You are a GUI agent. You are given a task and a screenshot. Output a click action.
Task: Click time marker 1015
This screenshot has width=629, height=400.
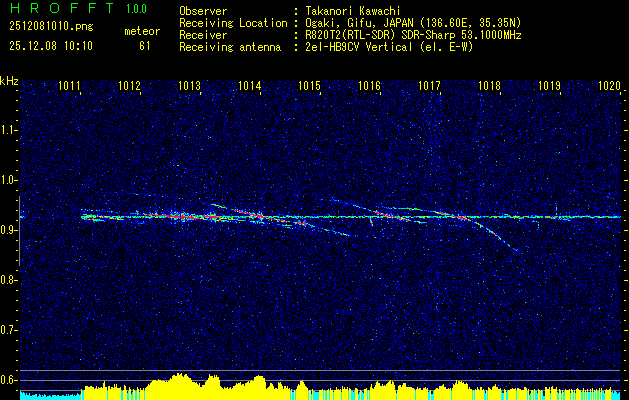click(309, 85)
